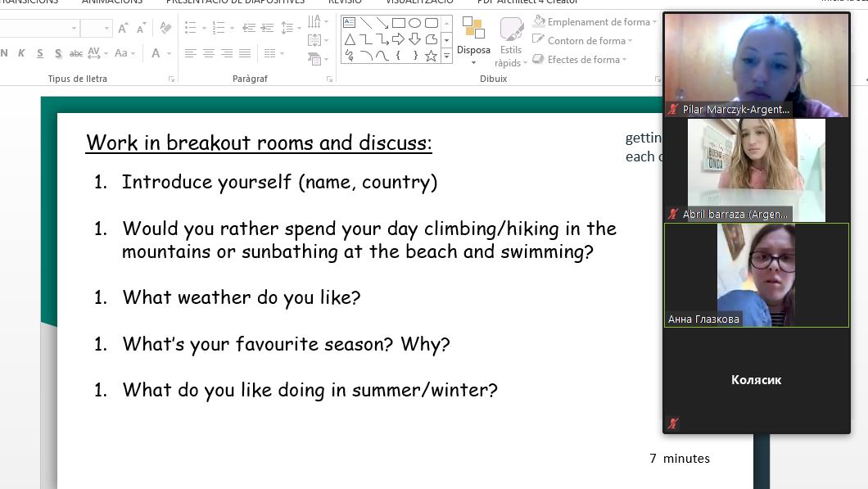Open the text direction dropdown

point(318,21)
